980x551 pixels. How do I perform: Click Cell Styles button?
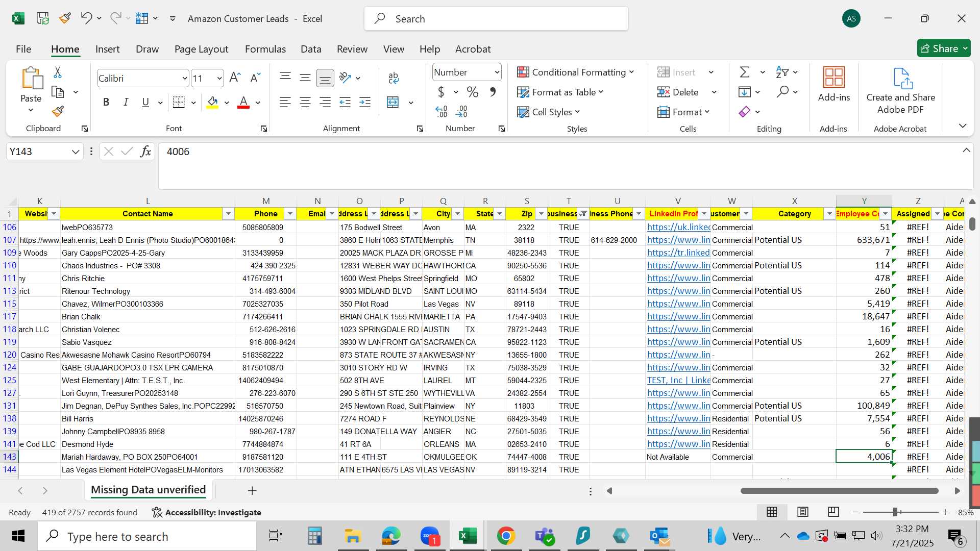(549, 112)
